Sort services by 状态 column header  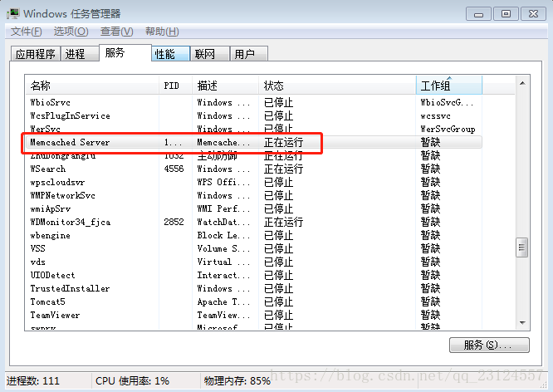coord(337,86)
